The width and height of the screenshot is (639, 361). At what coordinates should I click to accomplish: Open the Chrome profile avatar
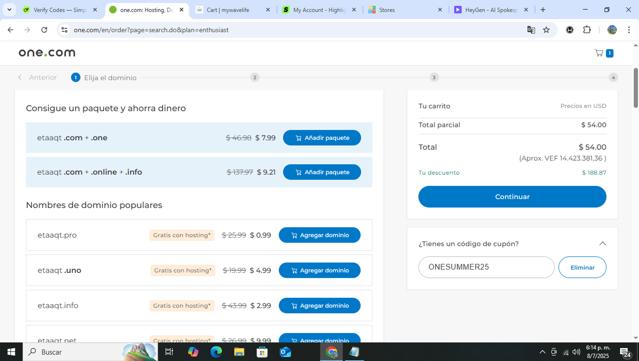point(612,30)
